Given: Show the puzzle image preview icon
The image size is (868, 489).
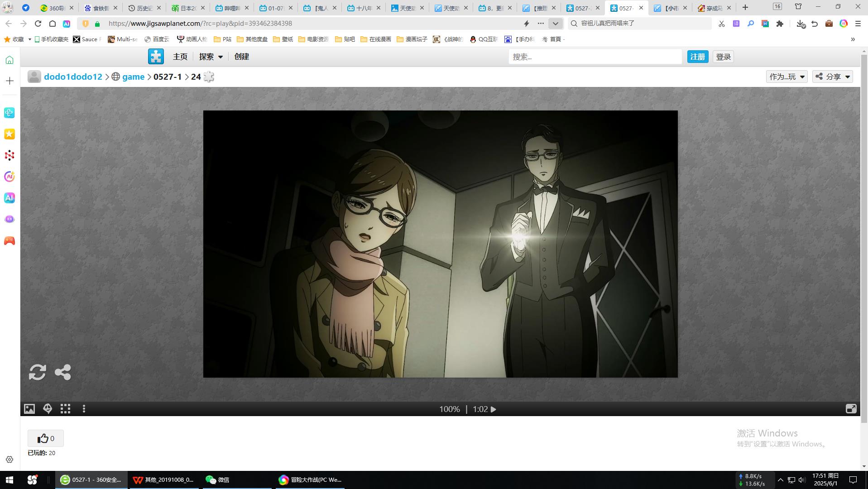Looking at the screenshot, I should [x=29, y=409].
